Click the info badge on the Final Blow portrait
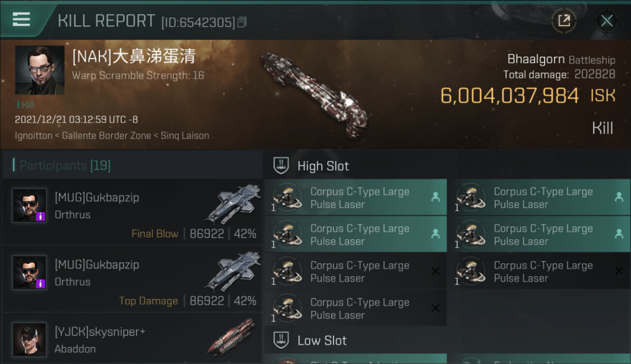Screen dimensions: 631x364 41,216
